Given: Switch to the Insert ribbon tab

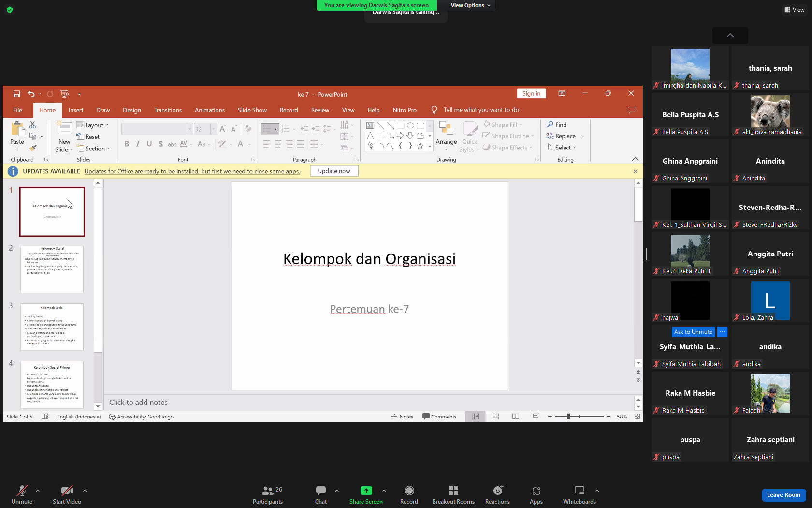Looking at the screenshot, I should coord(76,110).
